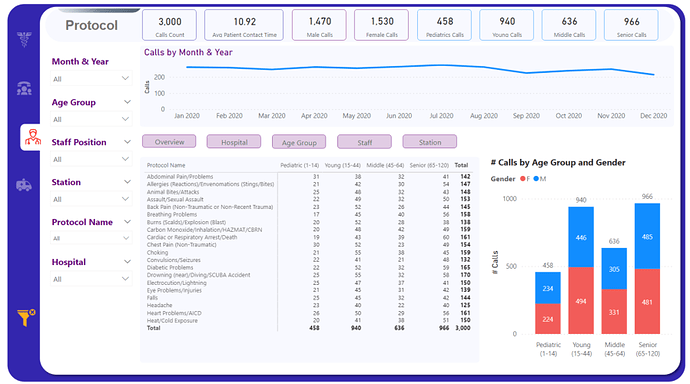The height and width of the screenshot is (384, 690).
Task: Select the Diabetic Problems row
Action: click(308, 267)
